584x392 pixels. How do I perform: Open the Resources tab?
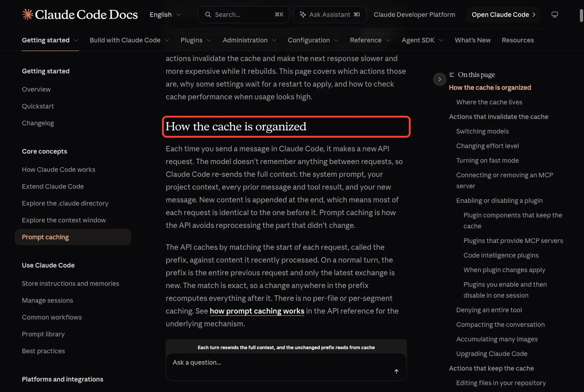pos(518,40)
